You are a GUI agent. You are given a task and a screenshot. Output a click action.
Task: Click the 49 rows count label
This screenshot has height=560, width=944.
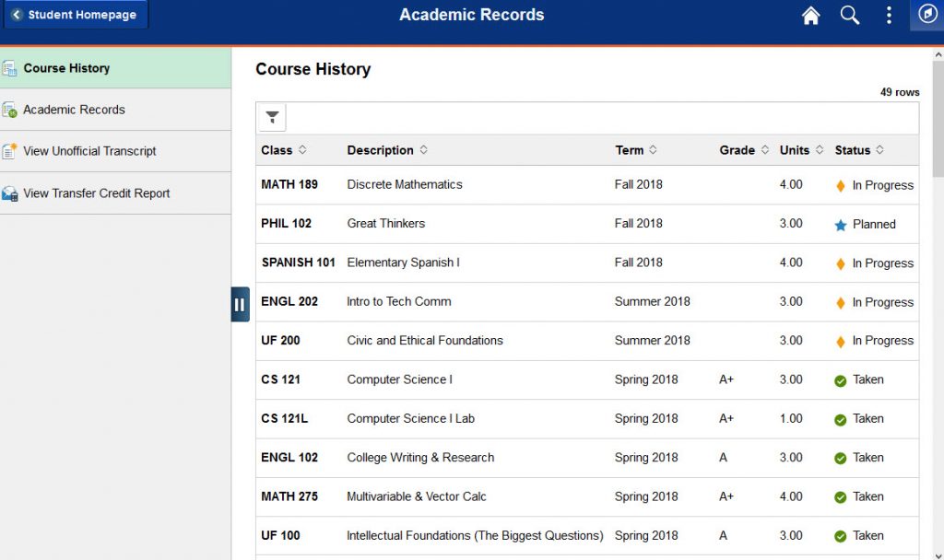click(x=900, y=92)
